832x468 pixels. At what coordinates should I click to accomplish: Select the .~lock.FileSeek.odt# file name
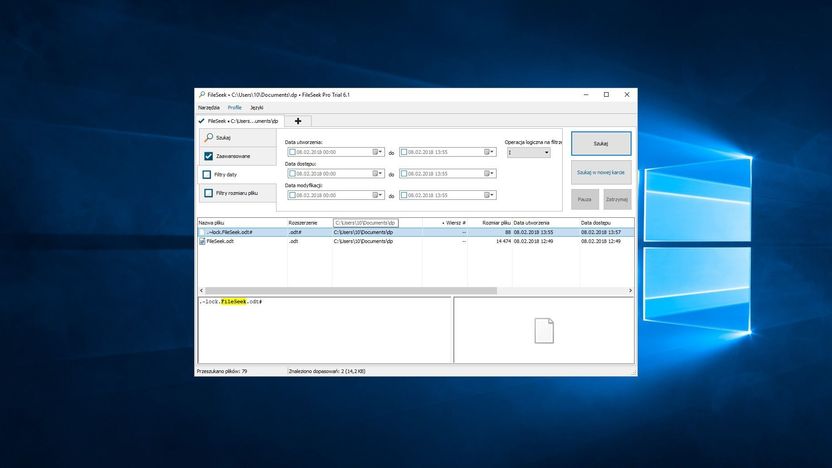click(229, 232)
